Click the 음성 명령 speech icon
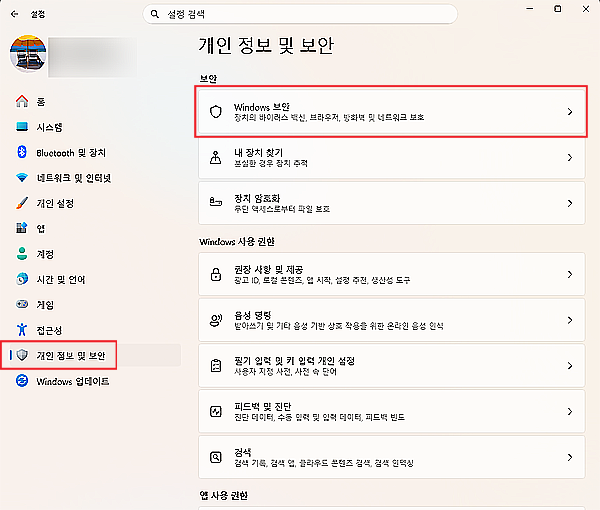600x510 pixels. (x=216, y=320)
